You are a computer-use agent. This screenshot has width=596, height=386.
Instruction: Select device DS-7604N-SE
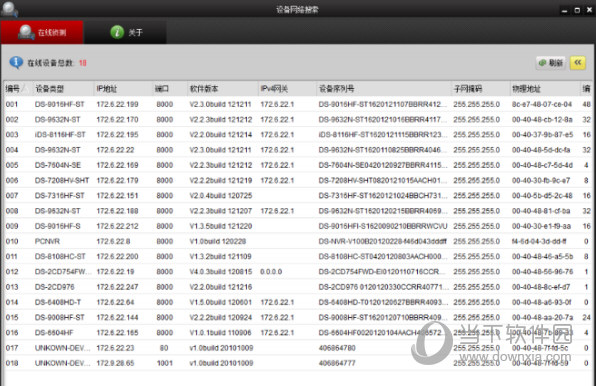tap(58, 165)
